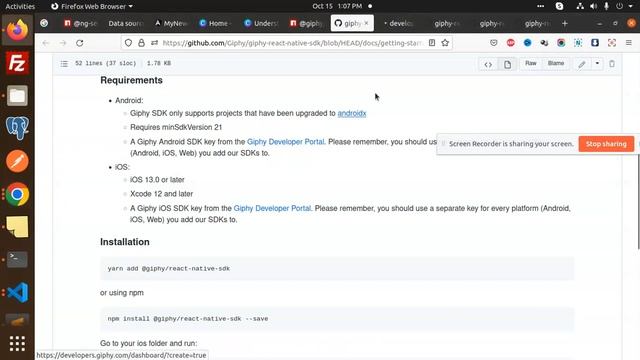Screen dimensions: 640x360
Task: Launch pgAdmin elephant icon in dock
Action: point(17,128)
